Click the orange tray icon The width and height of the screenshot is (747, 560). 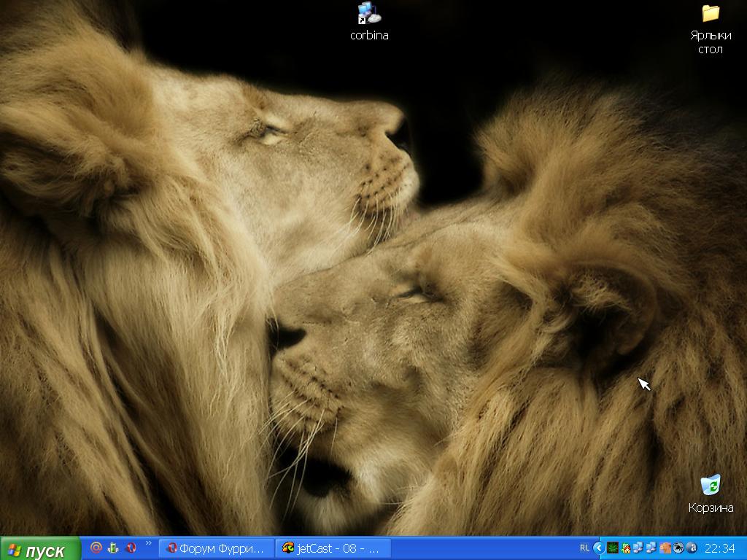[665, 548]
